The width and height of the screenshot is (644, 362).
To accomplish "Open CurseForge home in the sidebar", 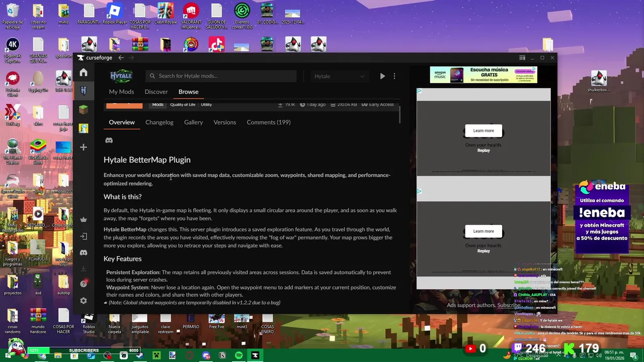I will coord(84,72).
